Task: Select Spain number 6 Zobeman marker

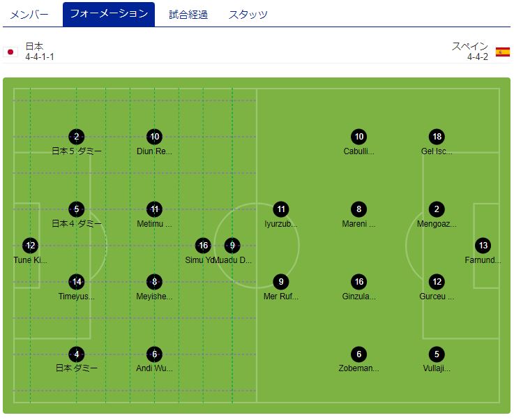Action: 359,354
